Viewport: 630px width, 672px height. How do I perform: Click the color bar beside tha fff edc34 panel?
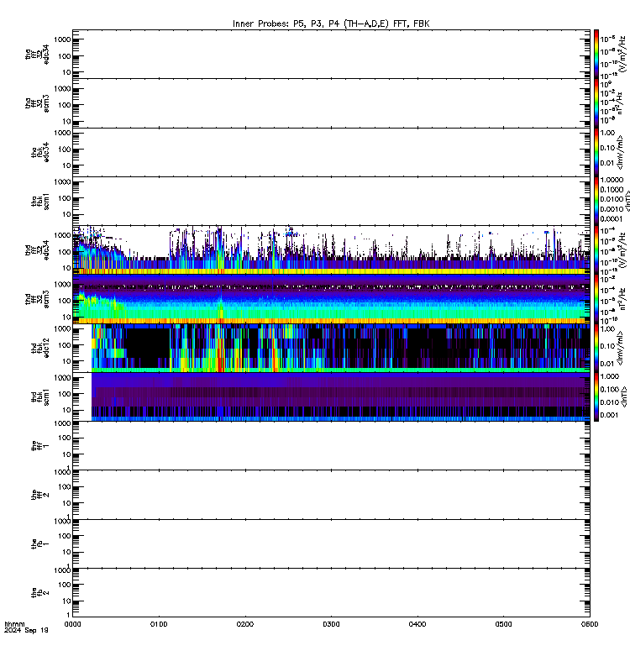[596, 55]
